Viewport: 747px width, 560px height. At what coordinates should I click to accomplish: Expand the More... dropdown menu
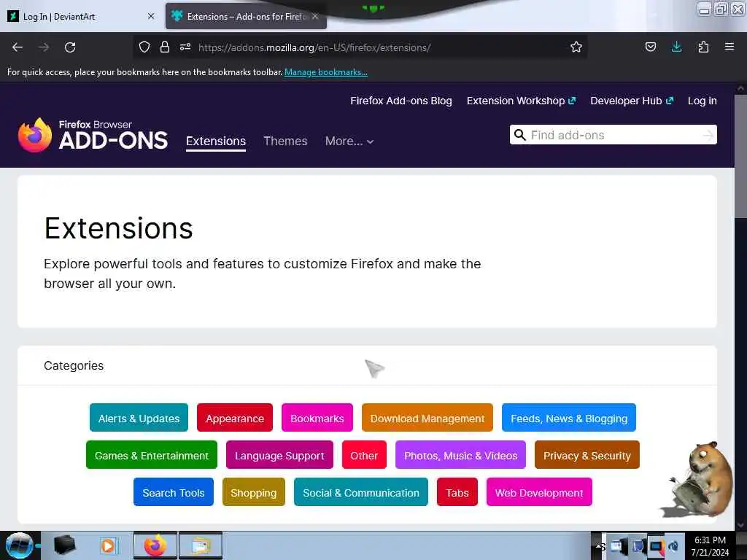tap(349, 141)
